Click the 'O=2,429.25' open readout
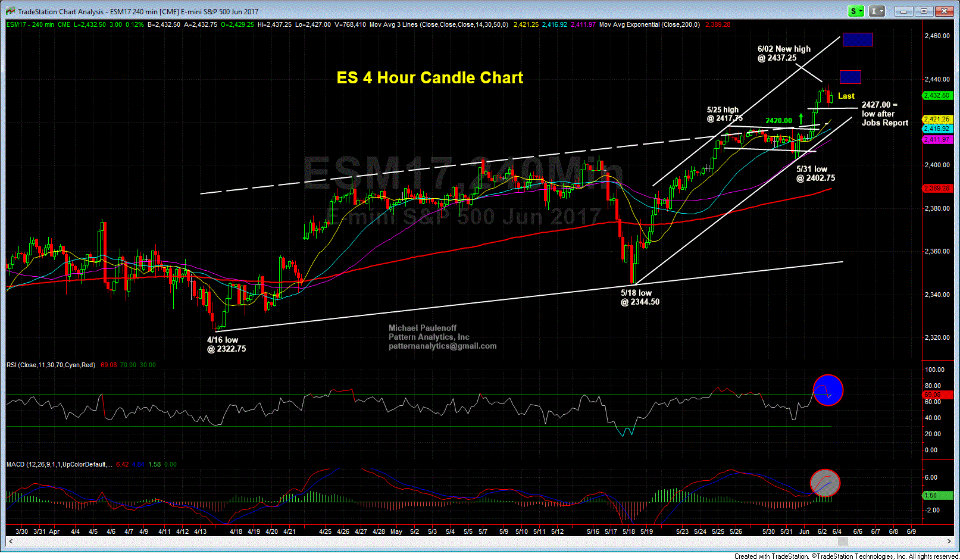The height and width of the screenshot is (560, 960). point(237,25)
